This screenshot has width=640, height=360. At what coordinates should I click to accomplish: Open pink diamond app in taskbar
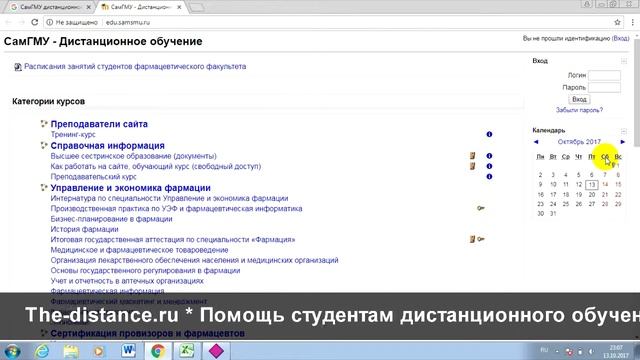click(x=216, y=351)
